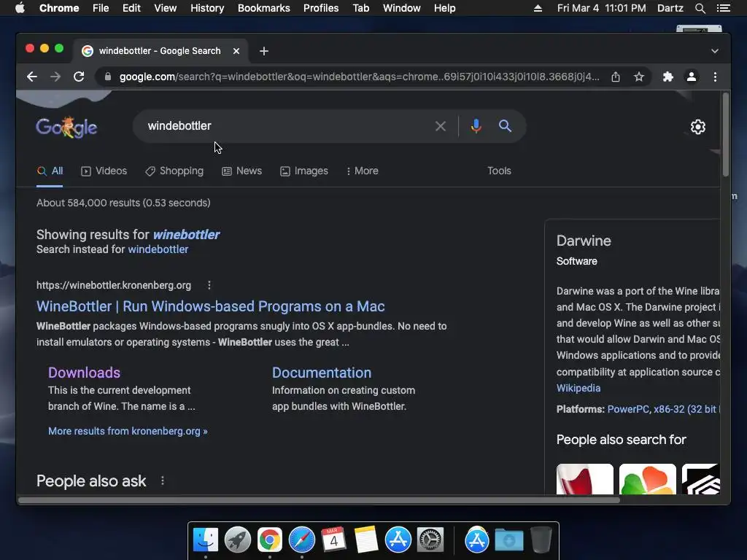Open the Control Center menu bar icon
Image resolution: width=747 pixels, height=560 pixels.
click(x=723, y=8)
